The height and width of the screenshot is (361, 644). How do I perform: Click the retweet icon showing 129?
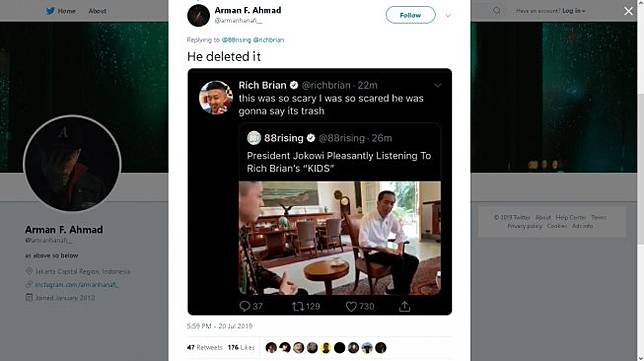298,306
